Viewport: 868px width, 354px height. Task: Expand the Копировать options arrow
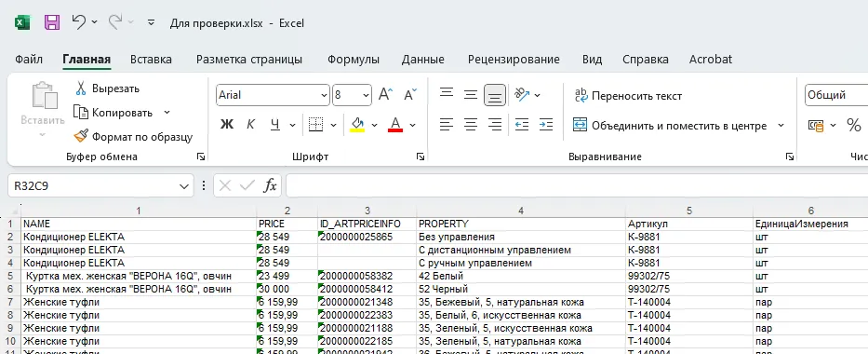(x=167, y=113)
